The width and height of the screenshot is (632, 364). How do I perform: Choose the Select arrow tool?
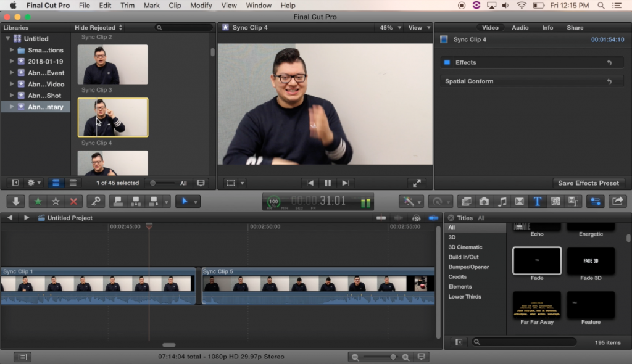coord(184,201)
